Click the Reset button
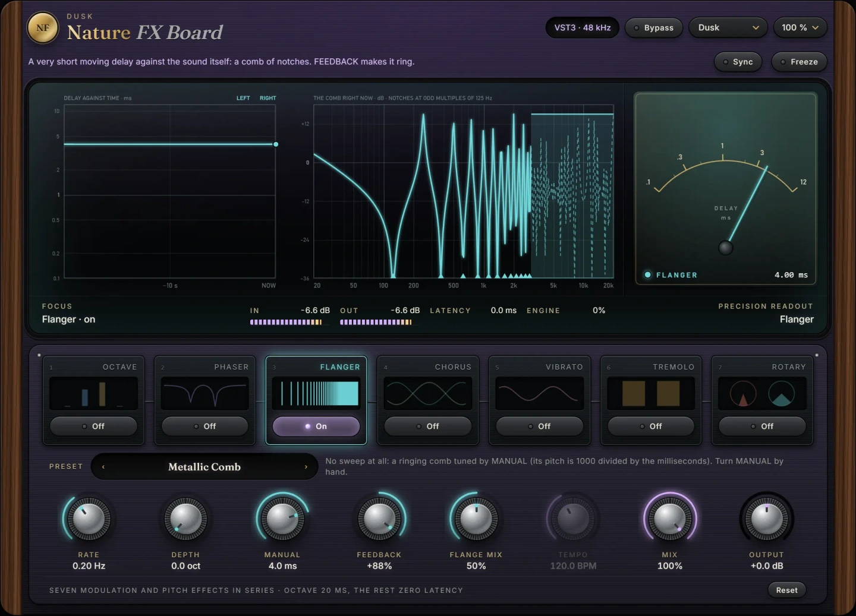The width and height of the screenshot is (856, 616). 786,590
